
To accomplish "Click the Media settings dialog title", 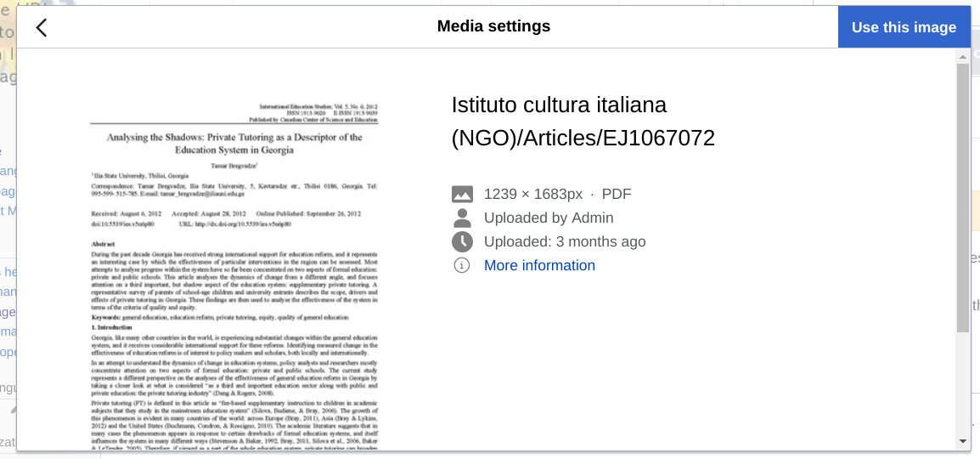I will (493, 26).
